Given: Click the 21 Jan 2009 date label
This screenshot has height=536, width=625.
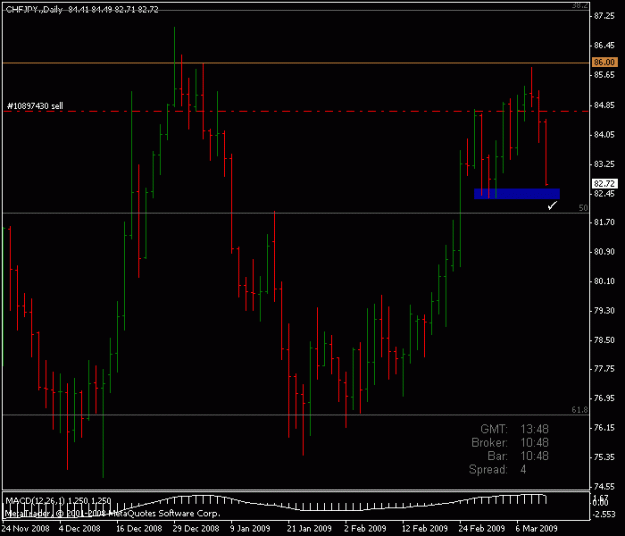Looking at the screenshot, I should [x=309, y=528].
